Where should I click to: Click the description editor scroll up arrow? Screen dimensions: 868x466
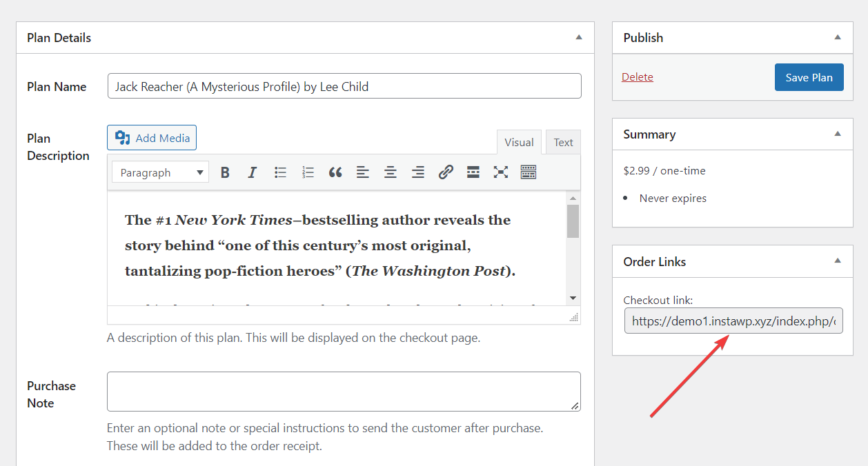[573, 198]
